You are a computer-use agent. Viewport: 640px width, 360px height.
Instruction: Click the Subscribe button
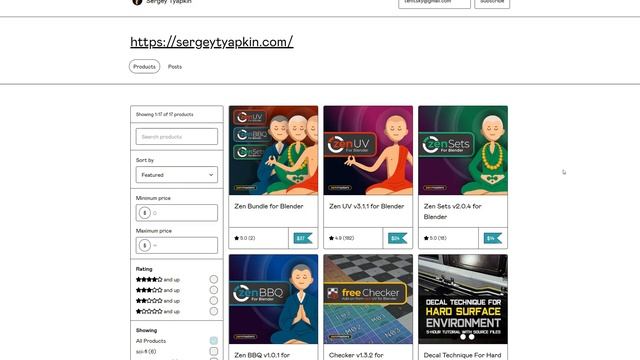tap(492, 2)
